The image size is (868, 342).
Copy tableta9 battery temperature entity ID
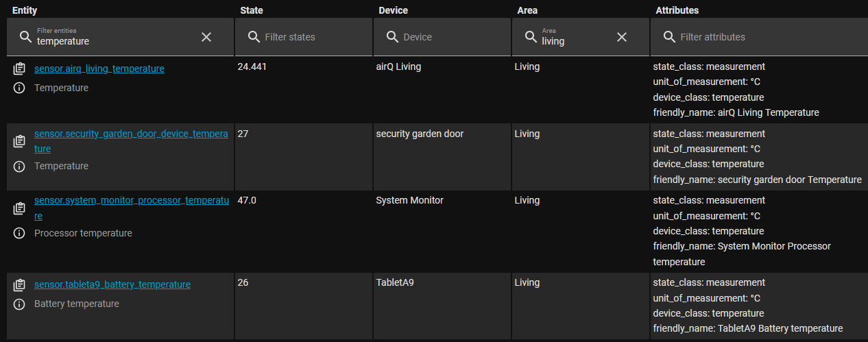pyautogui.click(x=19, y=284)
